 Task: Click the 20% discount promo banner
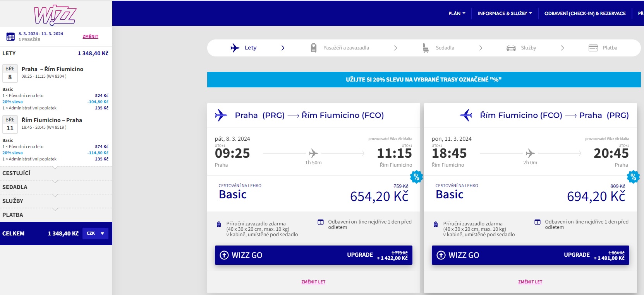tap(424, 79)
